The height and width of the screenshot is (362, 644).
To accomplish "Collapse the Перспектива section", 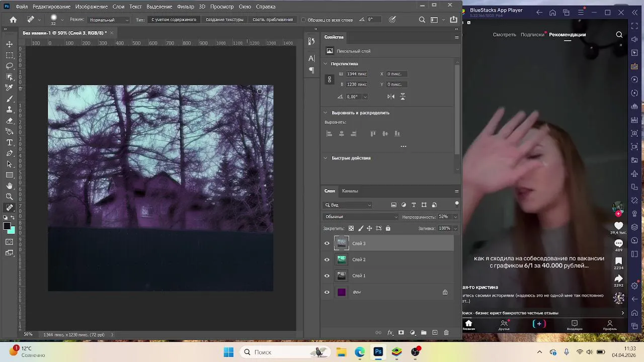I will click(326, 64).
